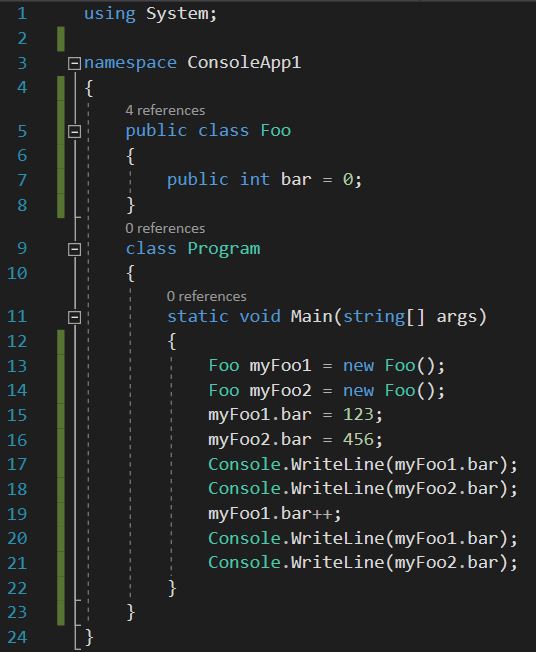Click the 'namespace' keyword on line 3

coord(131,63)
